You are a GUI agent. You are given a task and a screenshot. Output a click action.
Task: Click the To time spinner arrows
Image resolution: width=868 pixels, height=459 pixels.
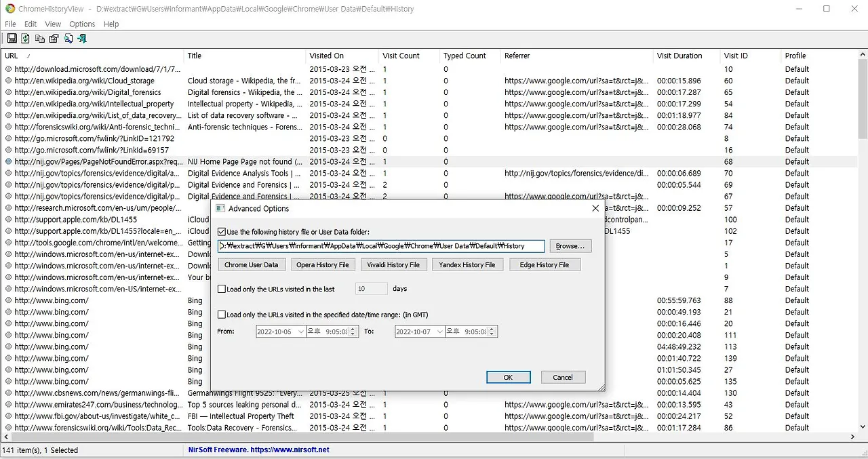(493, 332)
